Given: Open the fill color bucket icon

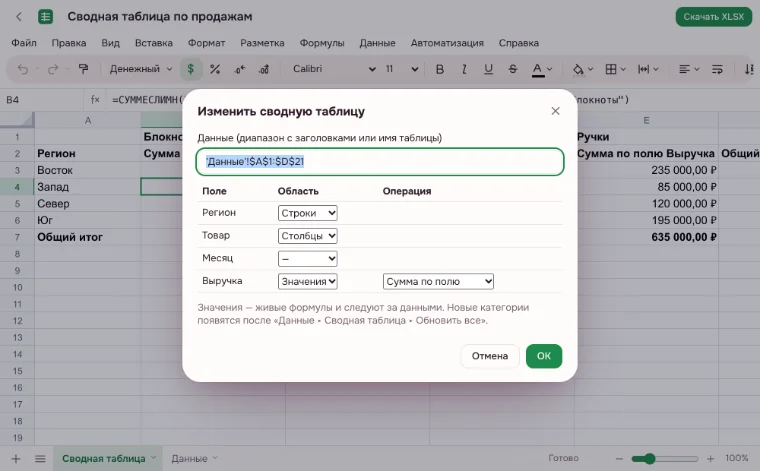Looking at the screenshot, I should click(x=578, y=69).
